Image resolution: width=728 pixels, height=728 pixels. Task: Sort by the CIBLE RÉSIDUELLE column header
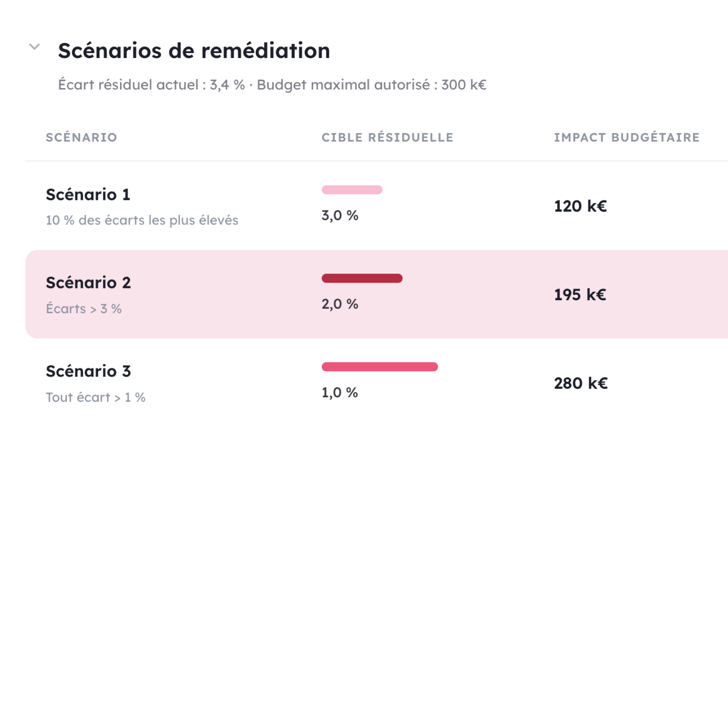pos(387,138)
